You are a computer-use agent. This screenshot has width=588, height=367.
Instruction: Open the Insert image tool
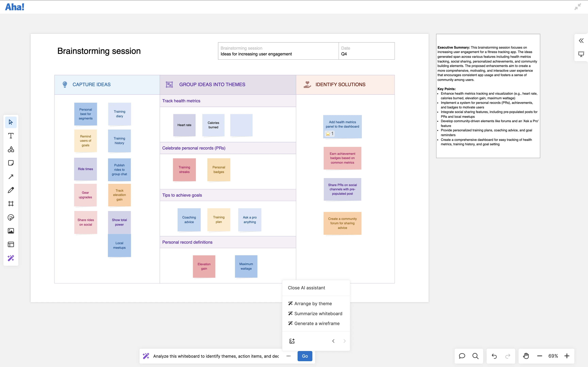pos(11,231)
